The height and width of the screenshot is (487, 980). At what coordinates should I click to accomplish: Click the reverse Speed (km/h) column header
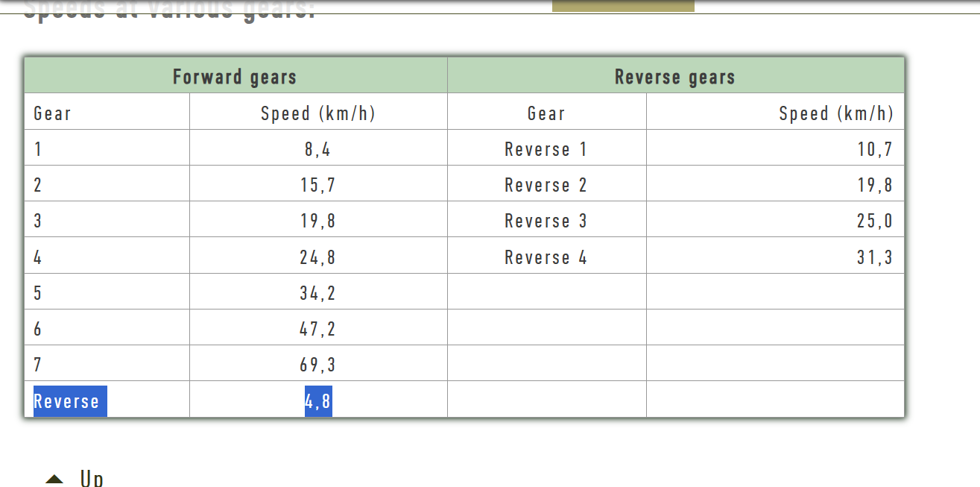click(775, 113)
